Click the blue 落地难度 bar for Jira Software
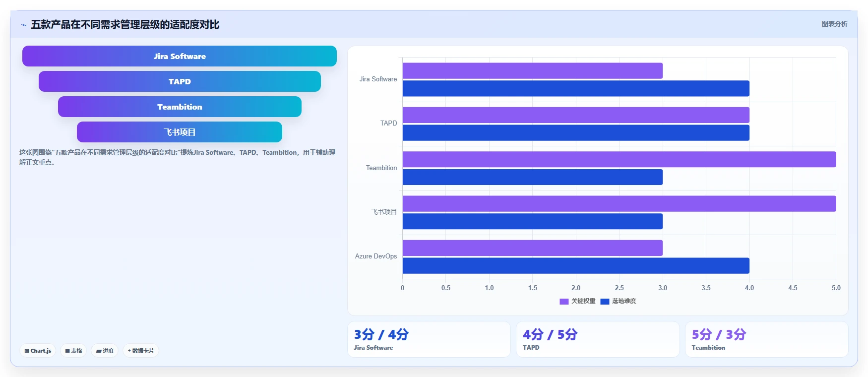Screen dimensions: 868x377 [576, 88]
